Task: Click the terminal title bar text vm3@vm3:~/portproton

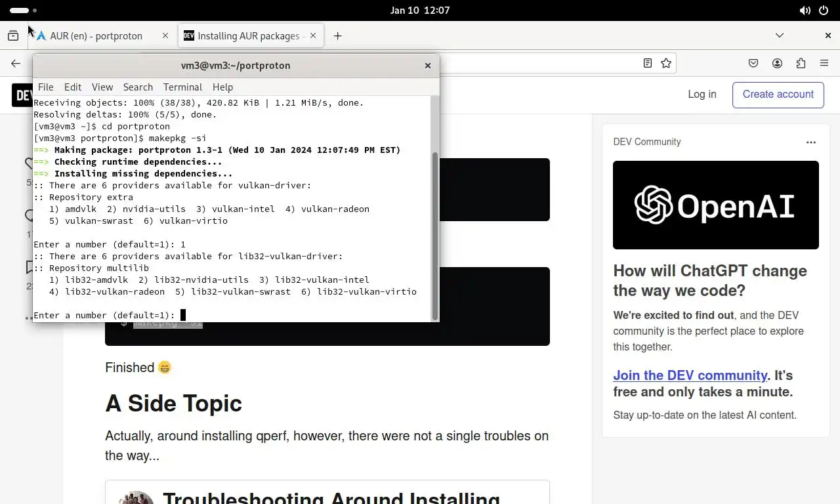Action: 236,66
